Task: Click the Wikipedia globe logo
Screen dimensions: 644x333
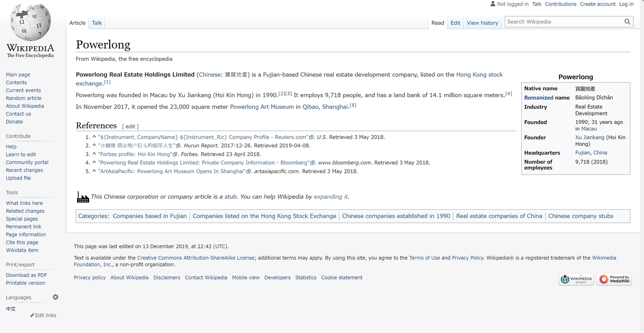Action: [x=30, y=31]
